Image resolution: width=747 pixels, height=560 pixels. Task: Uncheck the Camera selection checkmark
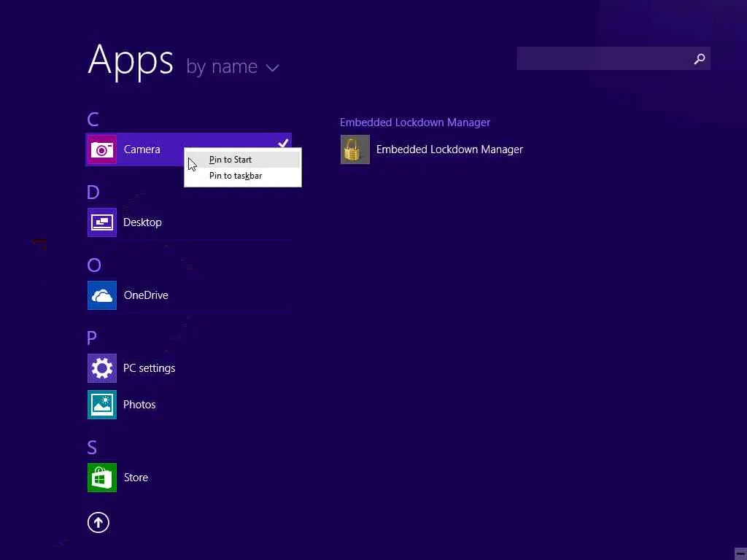coord(284,142)
